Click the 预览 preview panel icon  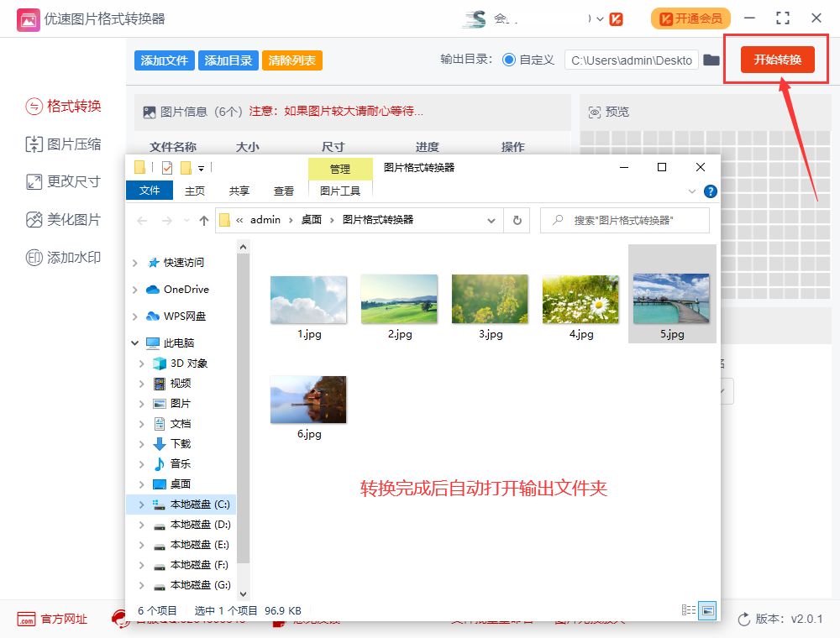tap(594, 111)
